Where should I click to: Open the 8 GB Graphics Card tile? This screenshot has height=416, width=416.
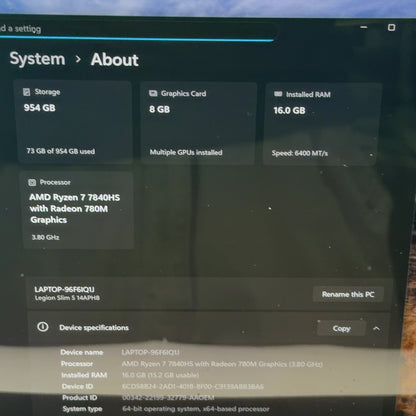point(199,123)
